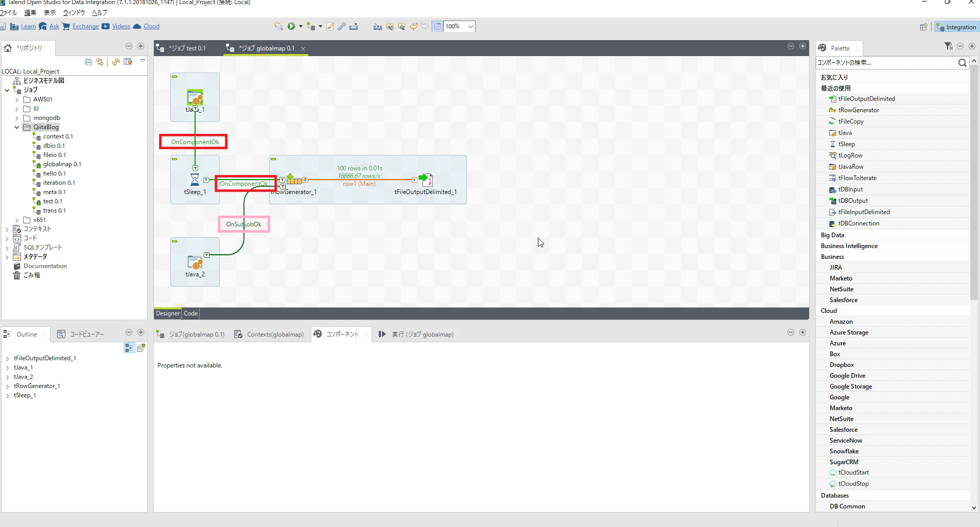Collapse the tSleep_1 subjob box
The width and height of the screenshot is (980, 527).
pos(174,159)
